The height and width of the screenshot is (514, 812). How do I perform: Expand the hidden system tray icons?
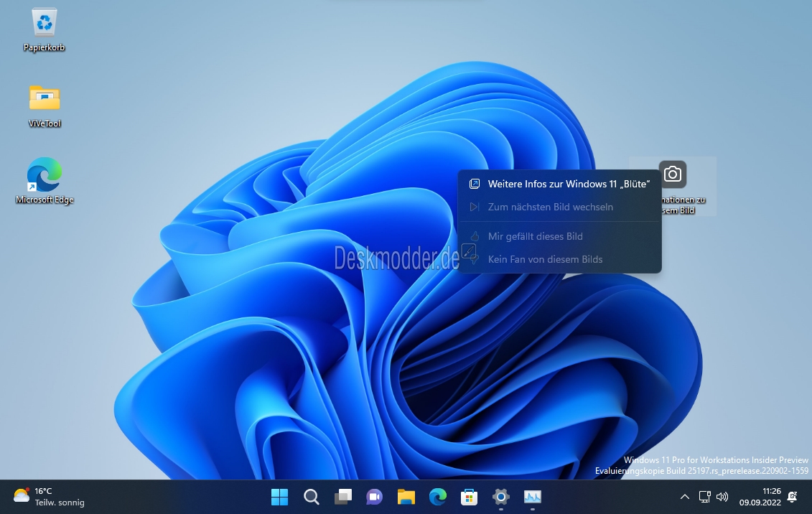[685, 497]
